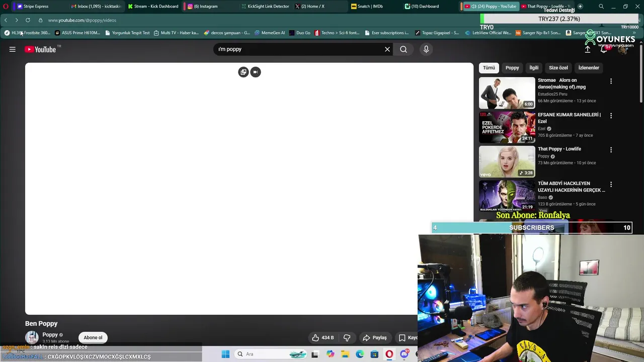Select the 'Size özel' filter chip
This screenshot has height=362, width=644.
[558, 68]
